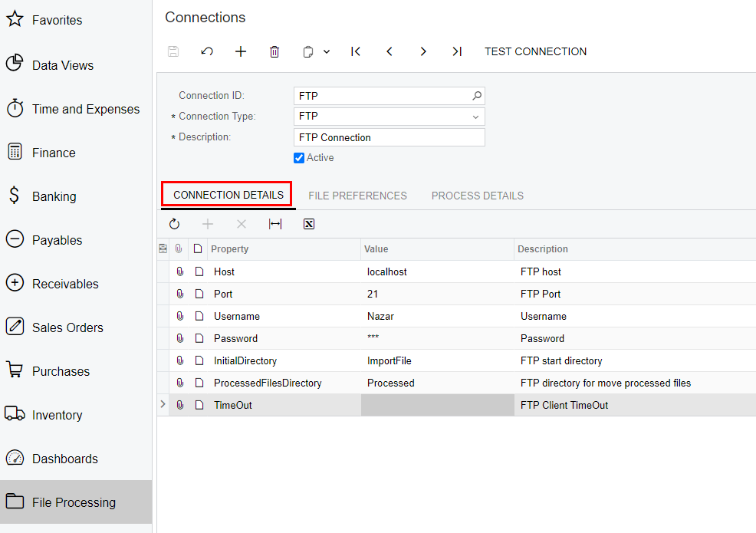
Task: Open the Process Details tab
Action: pyautogui.click(x=477, y=196)
